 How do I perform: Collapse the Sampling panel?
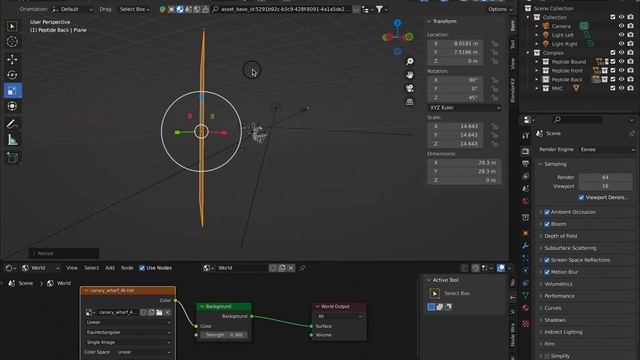click(540, 164)
